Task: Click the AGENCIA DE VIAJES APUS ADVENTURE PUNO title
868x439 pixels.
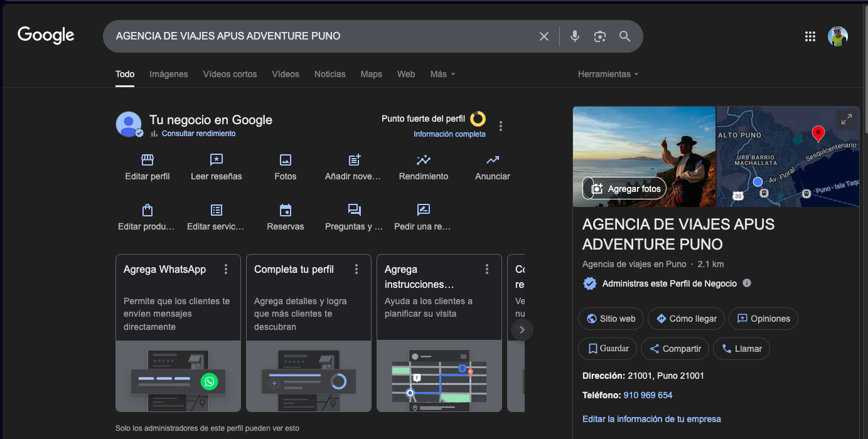Action: [x=678, y=234]
